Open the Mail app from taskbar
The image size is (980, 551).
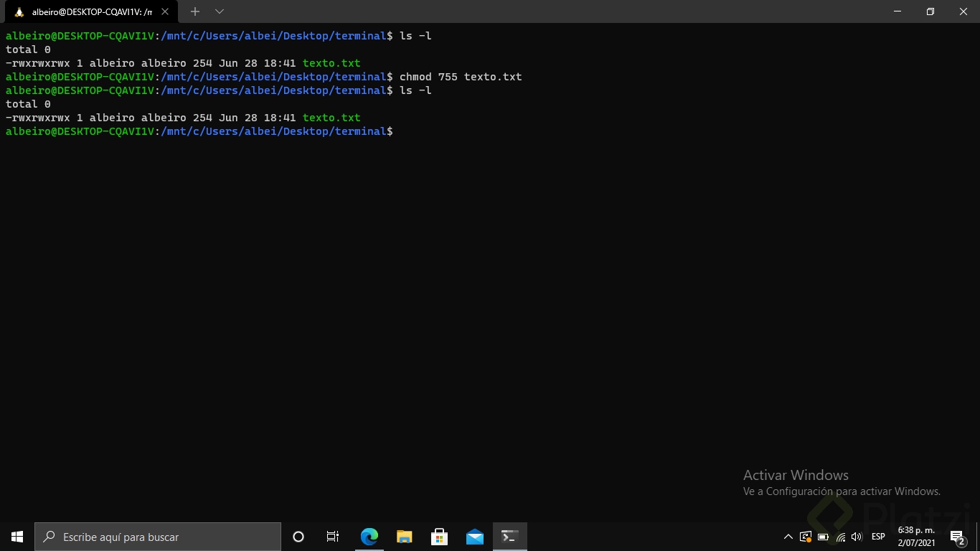point(475,537)
